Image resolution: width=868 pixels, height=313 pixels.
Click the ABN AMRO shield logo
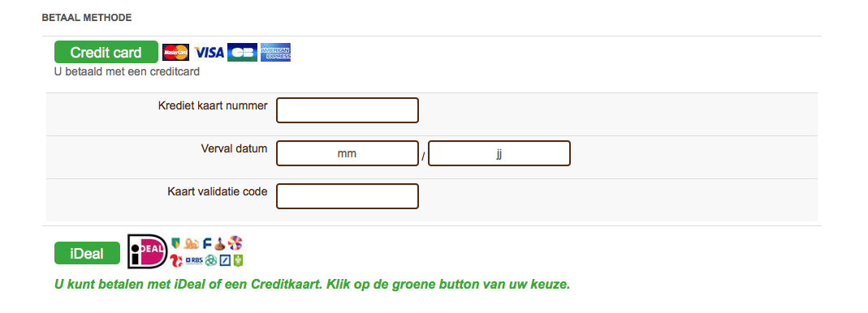click(x=175, y=243)
